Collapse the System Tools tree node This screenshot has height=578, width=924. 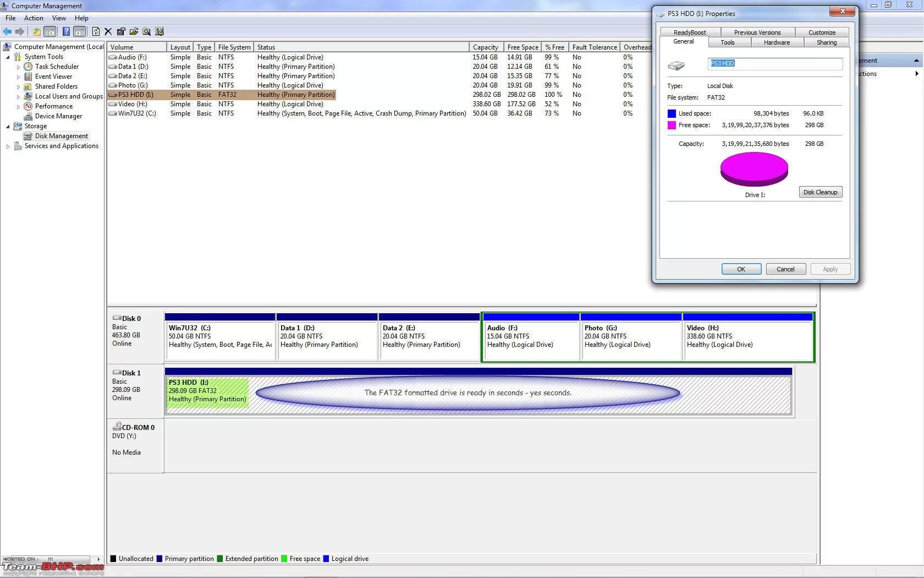click(x=8, y=57)
